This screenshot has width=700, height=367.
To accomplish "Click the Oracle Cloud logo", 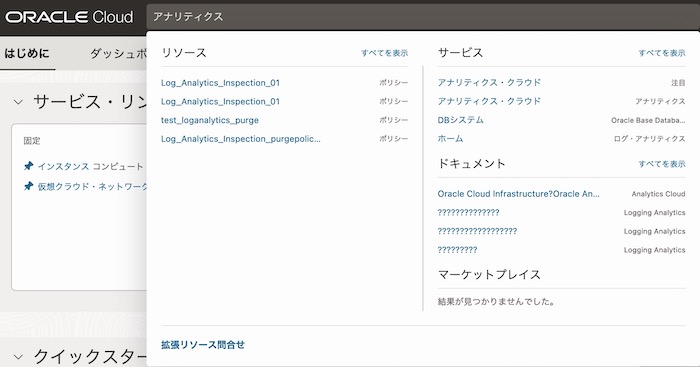I will click(69, 17).
